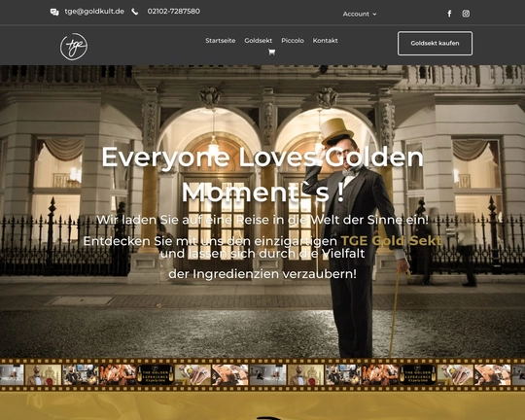Screen dimensions: 525x420
Task: Click the TGE circular logo
Action: coord(74,47)
